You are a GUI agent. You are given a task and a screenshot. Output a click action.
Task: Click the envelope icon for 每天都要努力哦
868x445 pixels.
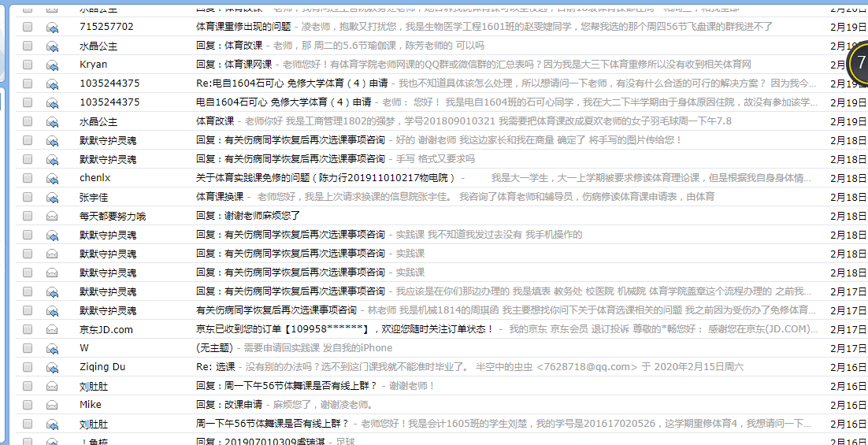(53, 216)
